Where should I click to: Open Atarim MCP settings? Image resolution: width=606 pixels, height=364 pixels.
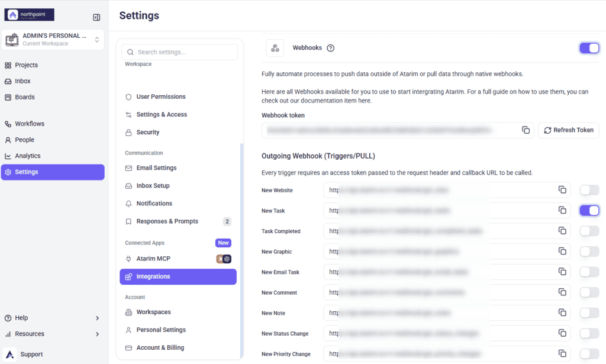click(x=178, y=259)
